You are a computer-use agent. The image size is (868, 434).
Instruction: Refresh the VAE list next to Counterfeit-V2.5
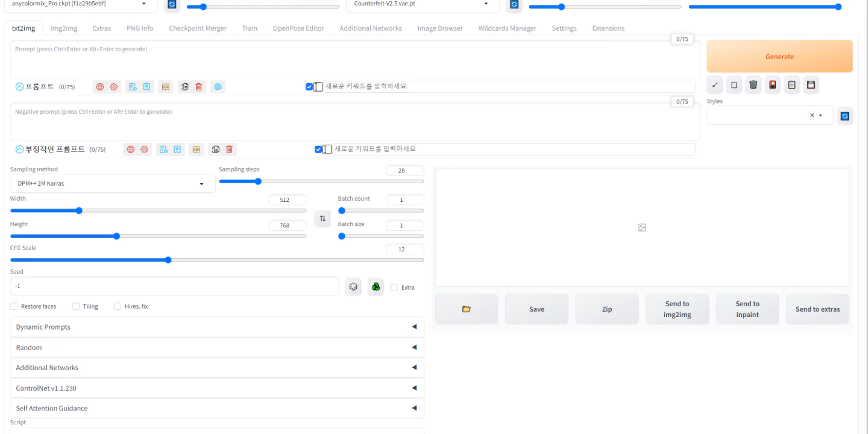514,4
